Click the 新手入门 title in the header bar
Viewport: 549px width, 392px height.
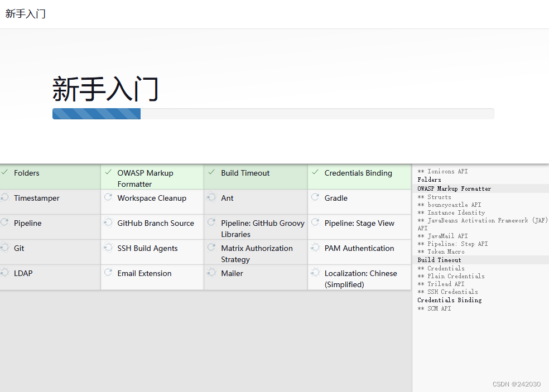(25, 13)
